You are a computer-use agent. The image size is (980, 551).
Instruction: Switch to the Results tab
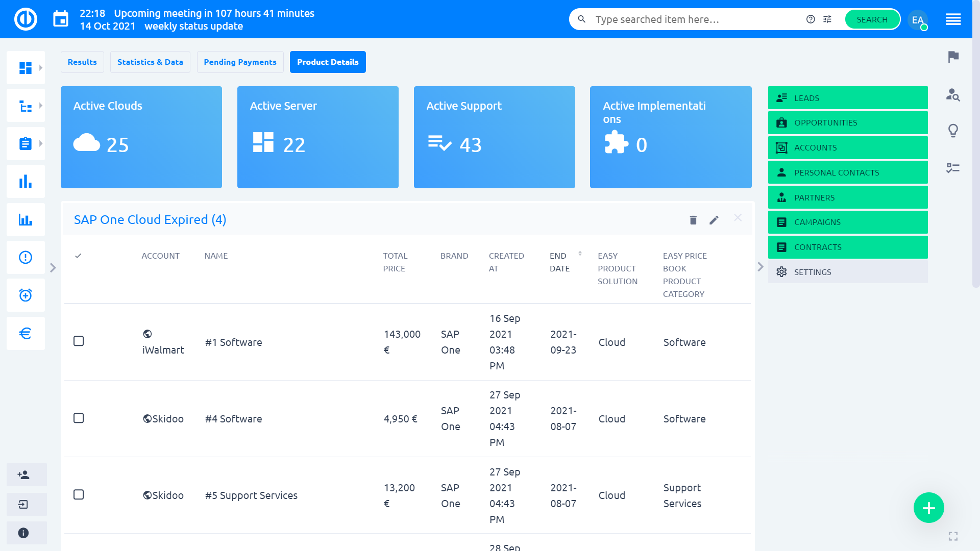[x=82, y=62]
